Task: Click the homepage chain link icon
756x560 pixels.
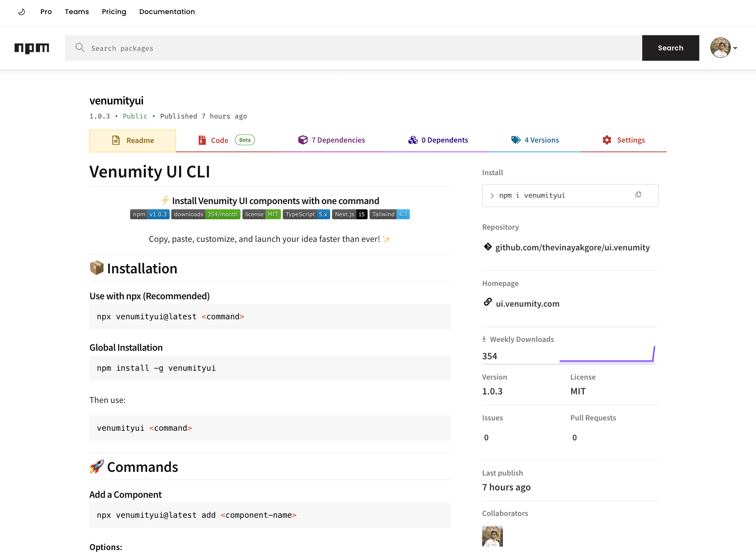Action: (x=488, y=302)
